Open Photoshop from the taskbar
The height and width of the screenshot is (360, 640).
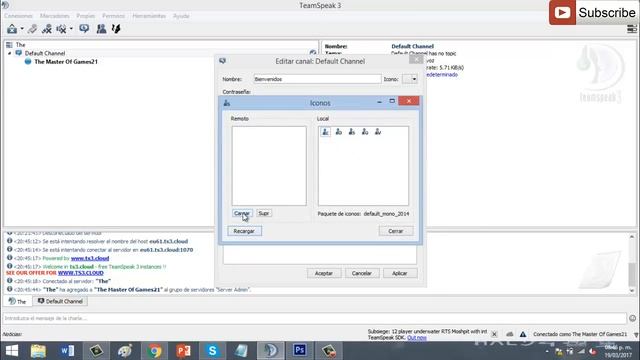(x=300, y=351)
